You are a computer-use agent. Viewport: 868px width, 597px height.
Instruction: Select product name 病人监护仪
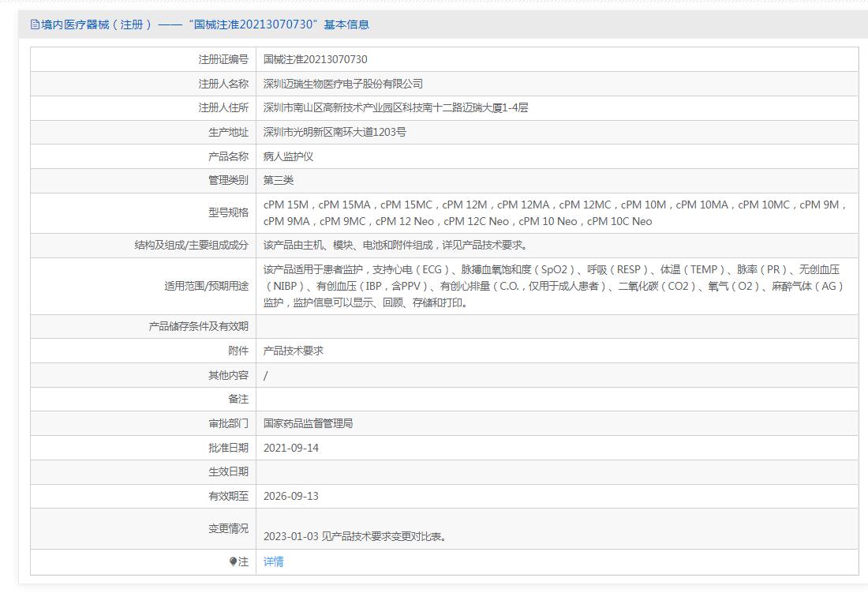pyautogui.click(x=288, y=156)
